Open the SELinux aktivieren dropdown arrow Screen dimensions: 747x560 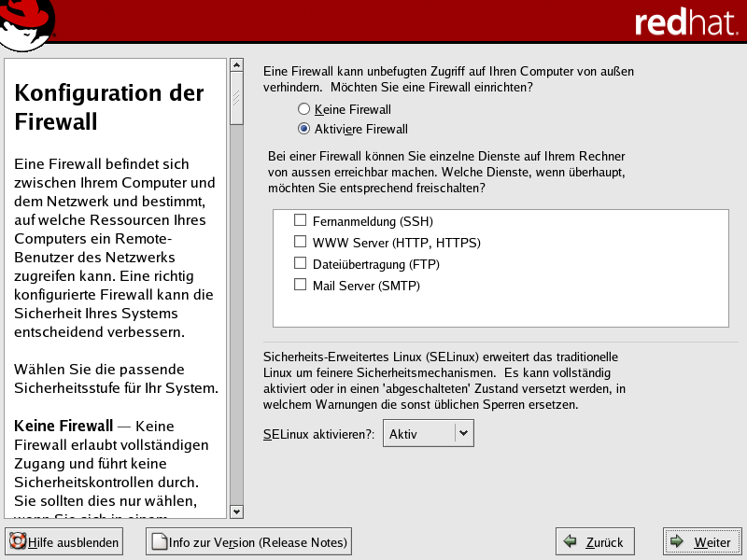pos(464,433)
